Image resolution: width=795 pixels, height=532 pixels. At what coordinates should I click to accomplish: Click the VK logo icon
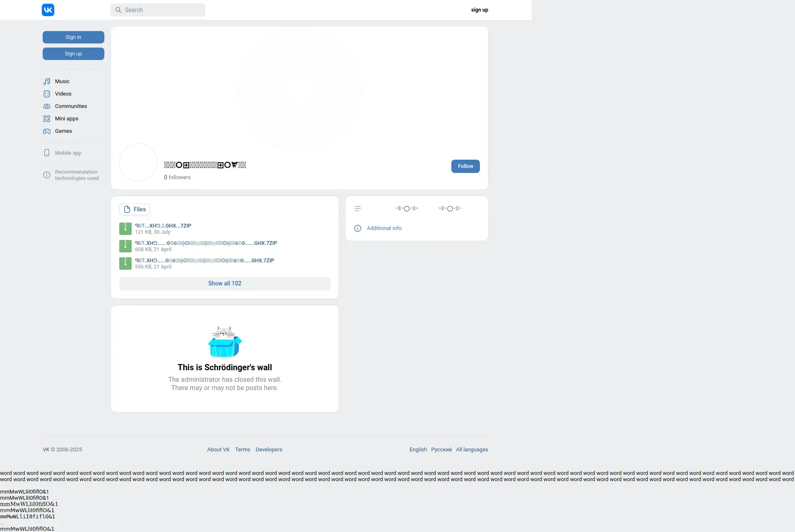48,10
